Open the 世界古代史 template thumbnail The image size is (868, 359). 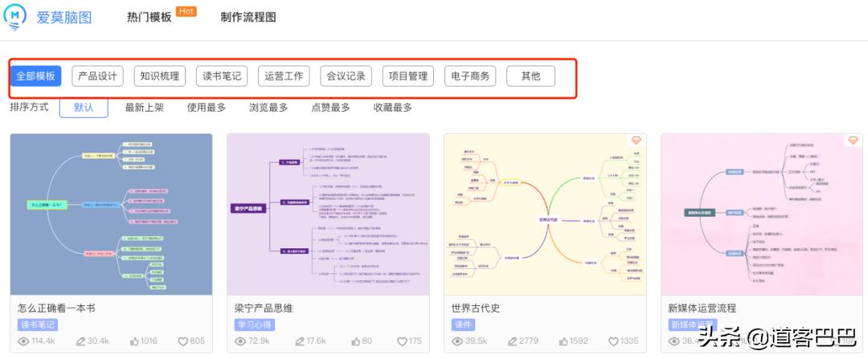(545, 214)
